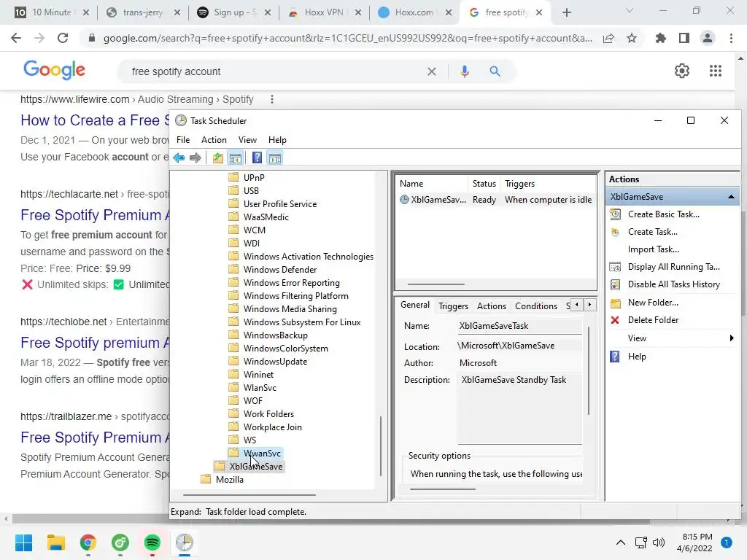Click Disable All Tasks History action
Image resolution: width=747 pixels, height=560 pixels.
673,284
